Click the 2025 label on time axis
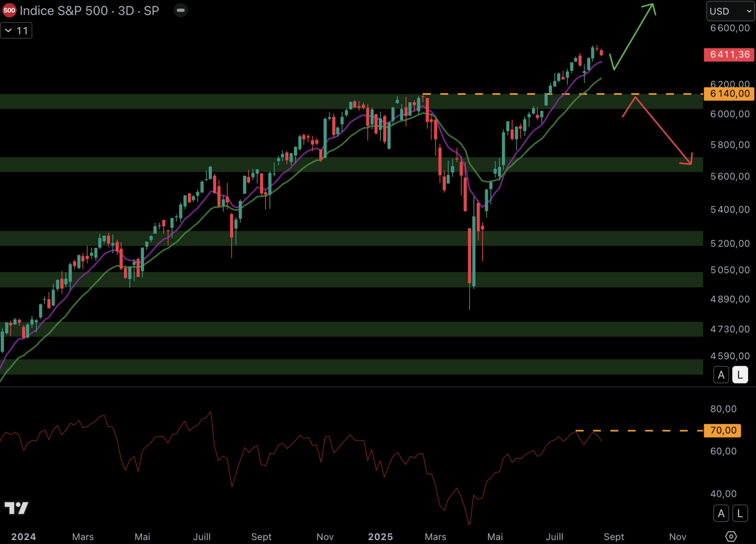 click(381, 537)
